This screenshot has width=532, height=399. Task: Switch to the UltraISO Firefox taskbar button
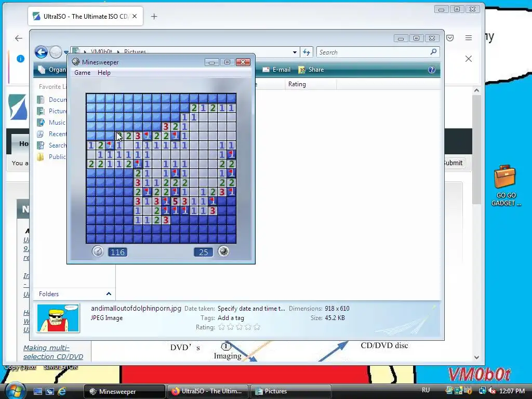click(207, 391)
